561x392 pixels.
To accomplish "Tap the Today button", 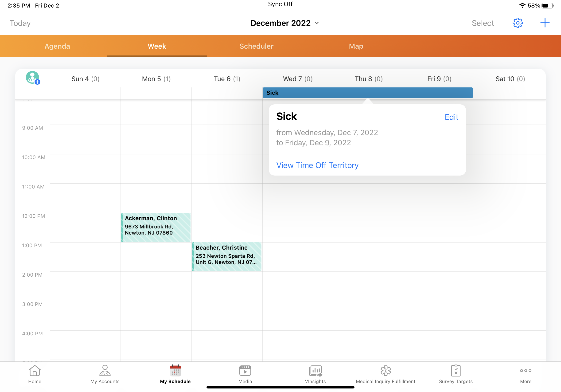I will [20, 23].
